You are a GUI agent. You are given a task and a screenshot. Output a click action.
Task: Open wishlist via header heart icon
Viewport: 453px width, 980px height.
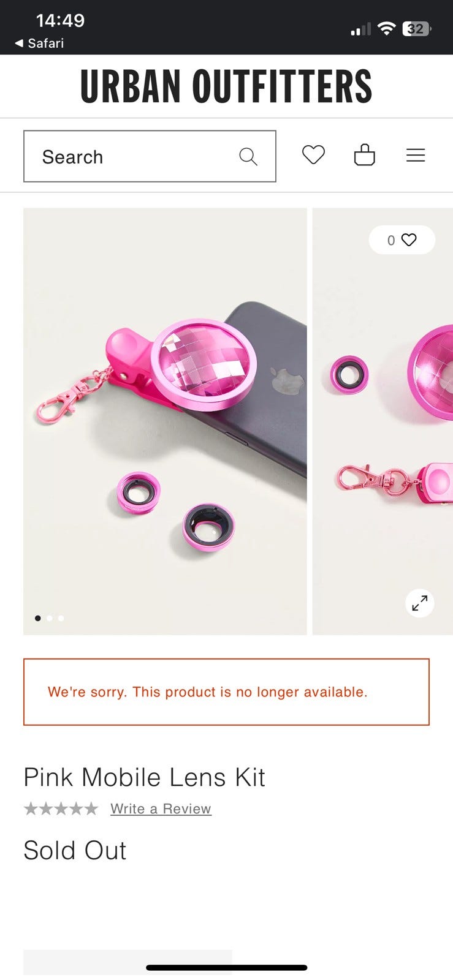[x=313, y=155]
